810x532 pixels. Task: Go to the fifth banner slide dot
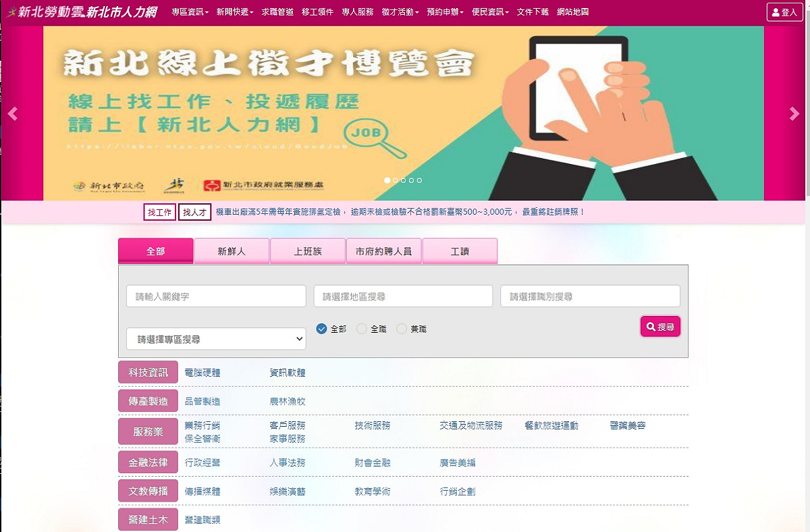(x=419, y=180)
